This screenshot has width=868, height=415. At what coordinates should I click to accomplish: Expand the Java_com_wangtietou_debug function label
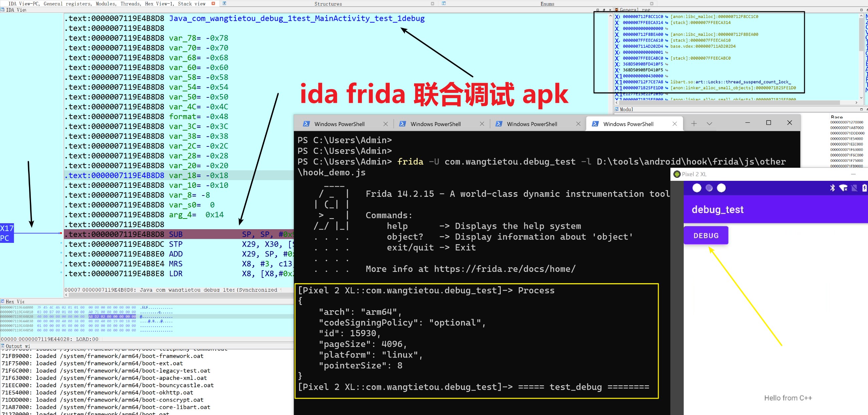tap(297, 18)
